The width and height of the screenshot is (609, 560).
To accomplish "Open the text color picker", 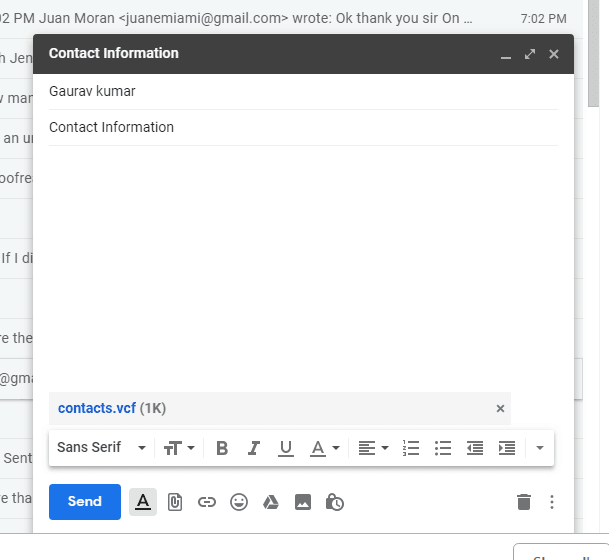I will pos(325,448).
